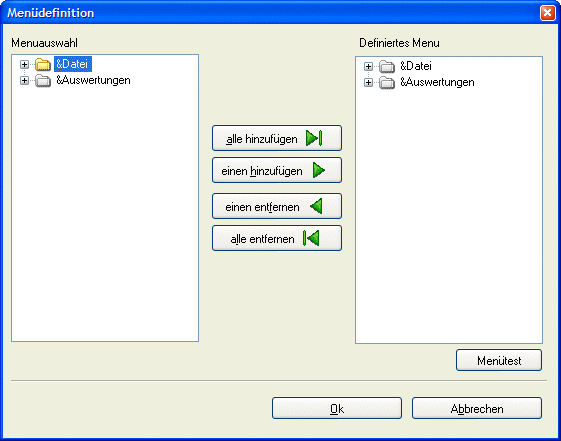This screenshot has width=561, height=441.
Task: Click &Datei folder icon in Definiertes Menu
Action: tap(387, 66)
